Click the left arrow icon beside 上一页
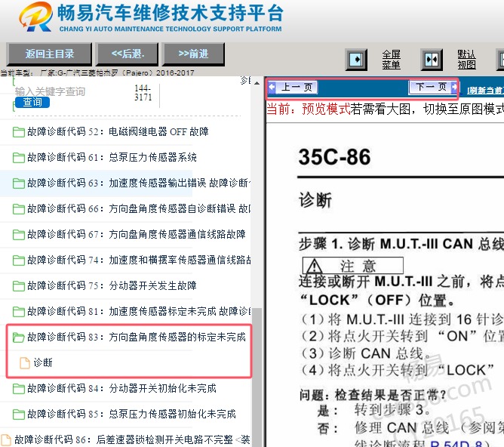This screenshot has width=504, height=447. (272, 87)
